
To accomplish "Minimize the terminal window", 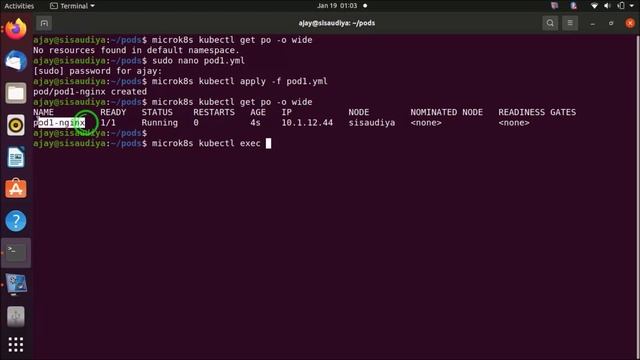I will click(x=592, y=24).
